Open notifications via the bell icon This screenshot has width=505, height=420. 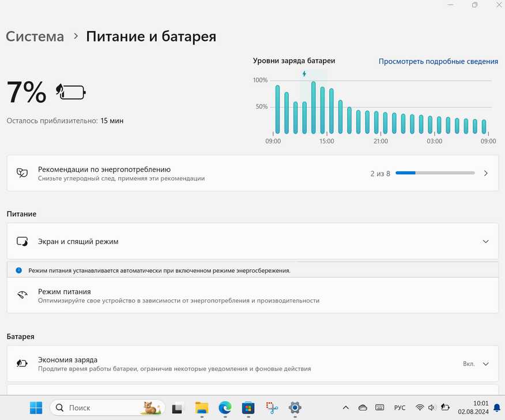(x=496, y=408)
